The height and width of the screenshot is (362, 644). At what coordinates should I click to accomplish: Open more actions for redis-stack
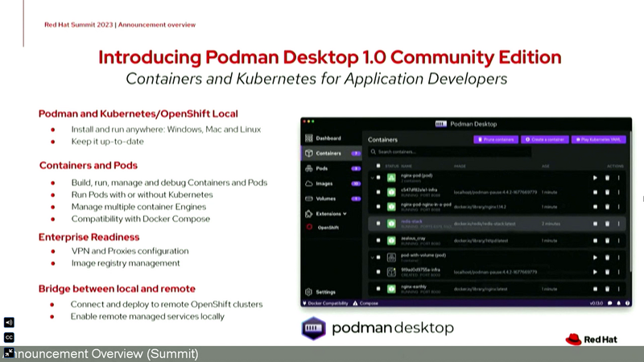click(618, 224)
